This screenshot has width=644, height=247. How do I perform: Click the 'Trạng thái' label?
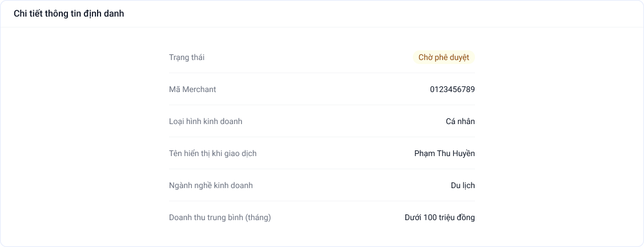coord(187,58)
